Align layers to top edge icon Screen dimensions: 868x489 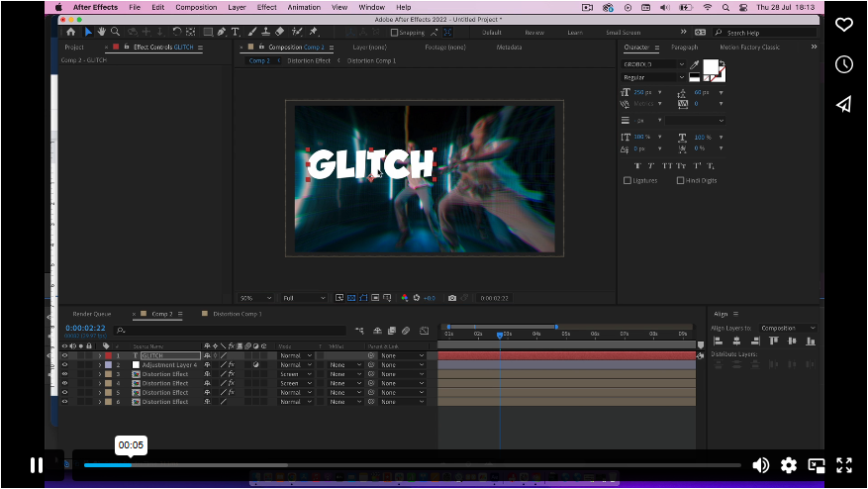773,342
